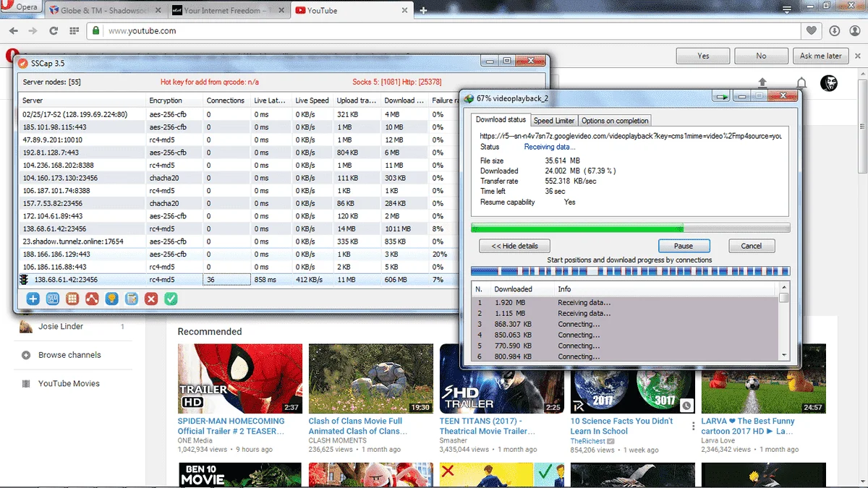Screen dimensions: 868x488
Task: Click the orange grid icon in SSCap toolbar
Action: 72,299
